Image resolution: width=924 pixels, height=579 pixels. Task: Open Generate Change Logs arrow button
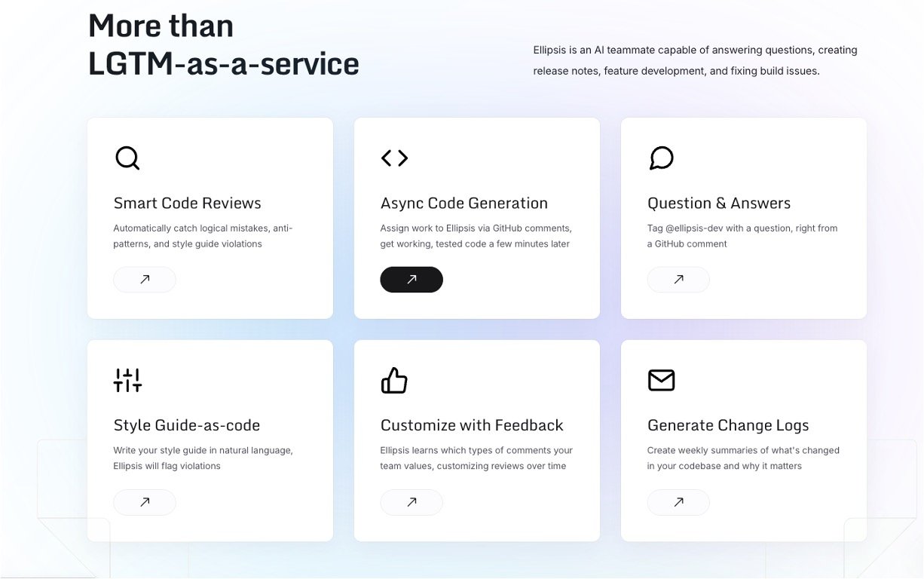tap(678, 502)
